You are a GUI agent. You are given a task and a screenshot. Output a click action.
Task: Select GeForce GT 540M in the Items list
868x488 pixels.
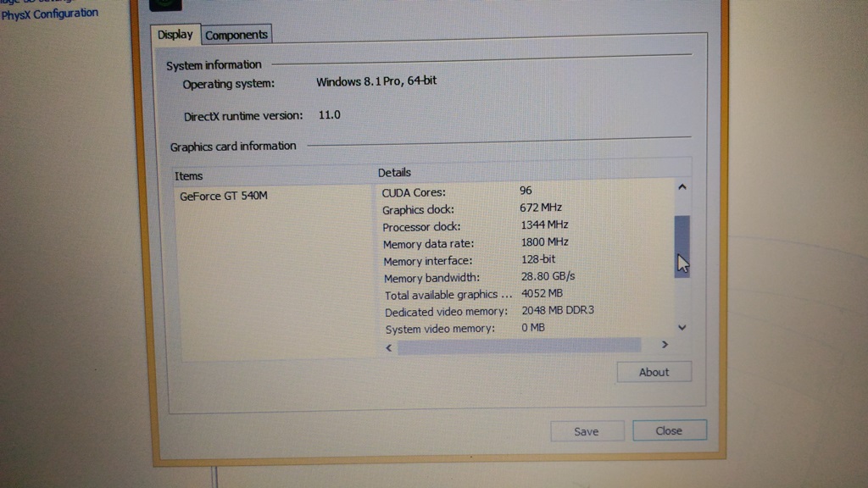pyautogui.click(x=222, y=196)
